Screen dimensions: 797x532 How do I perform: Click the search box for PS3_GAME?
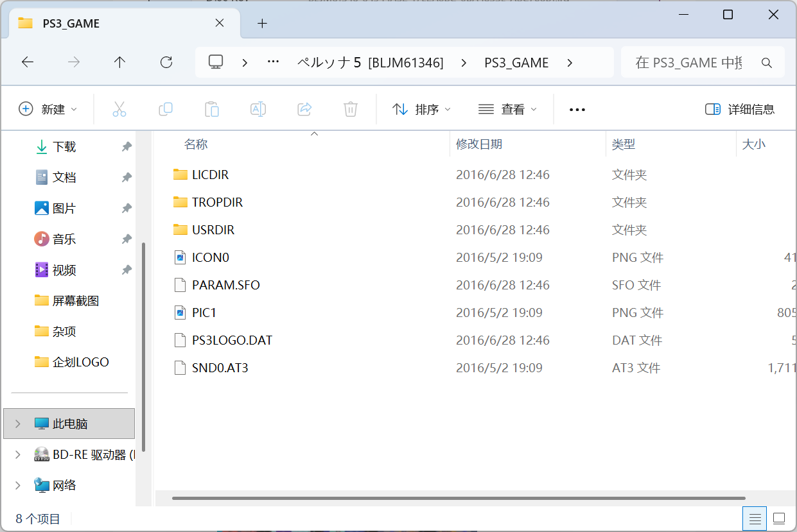tap(703, 62)
